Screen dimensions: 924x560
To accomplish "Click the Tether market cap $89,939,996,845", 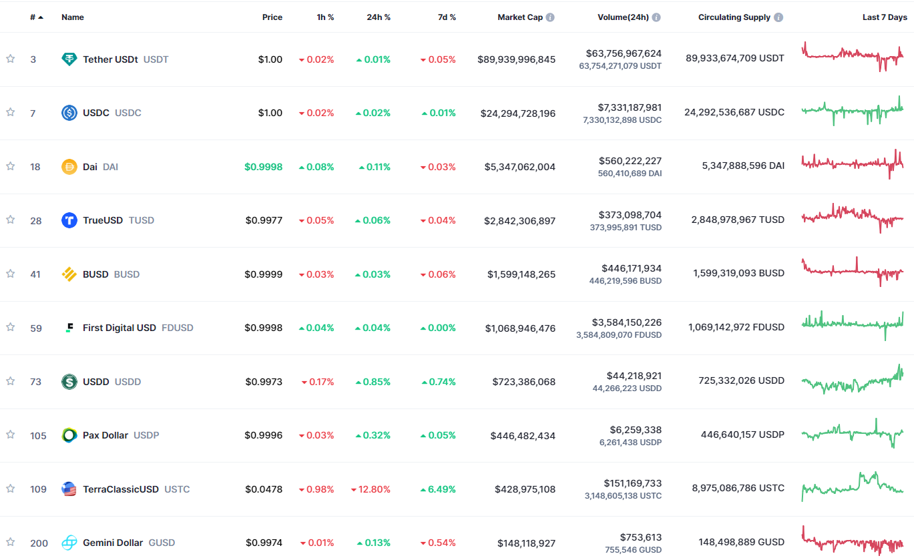I will [x=516, y=59].
